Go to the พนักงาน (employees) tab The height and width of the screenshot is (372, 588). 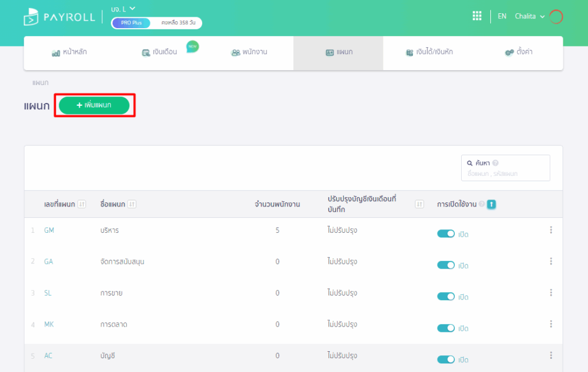click(249, 52)
